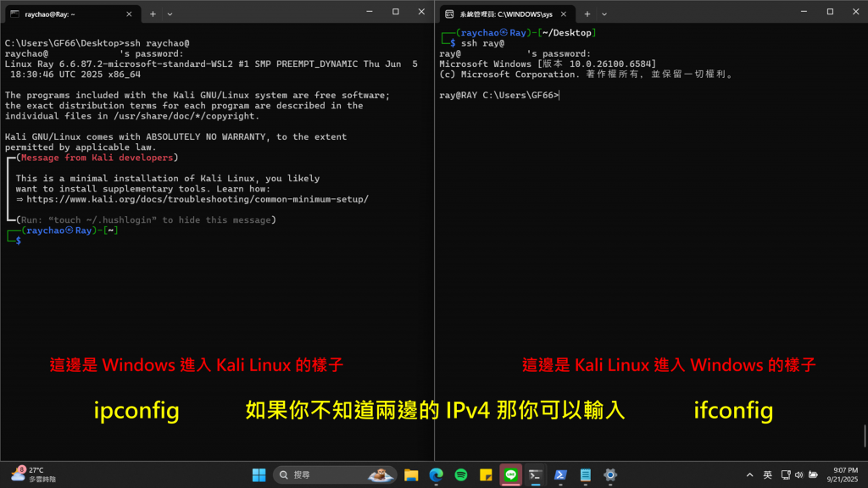The height and width of the screenshot is (488, 868).
Task: Click the 'Message from Kali developers' text
Action: tap(97, 158)
